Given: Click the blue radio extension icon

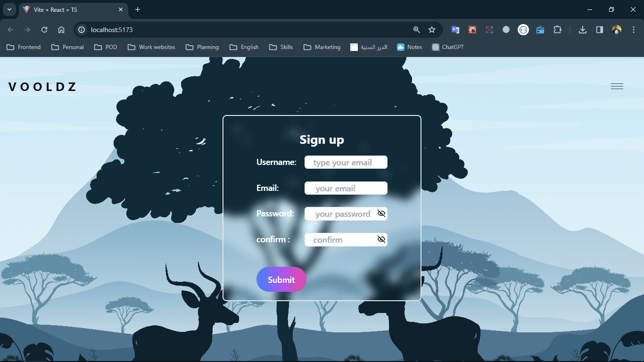Looking at the screenshot, I should point(540,30).
